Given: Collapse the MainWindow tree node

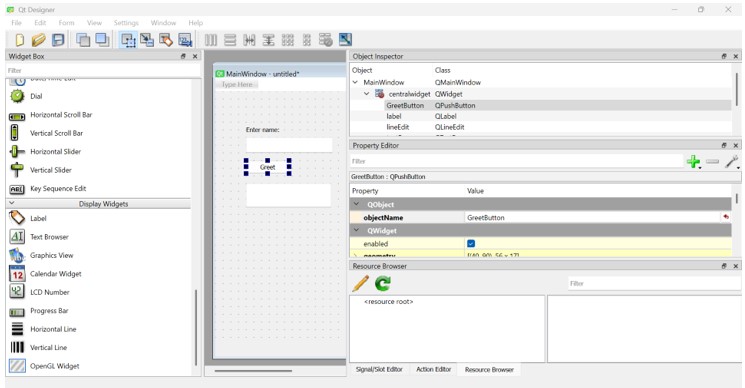Looking at the screenshot, I should pyautogui.click(x=355, y=82).
